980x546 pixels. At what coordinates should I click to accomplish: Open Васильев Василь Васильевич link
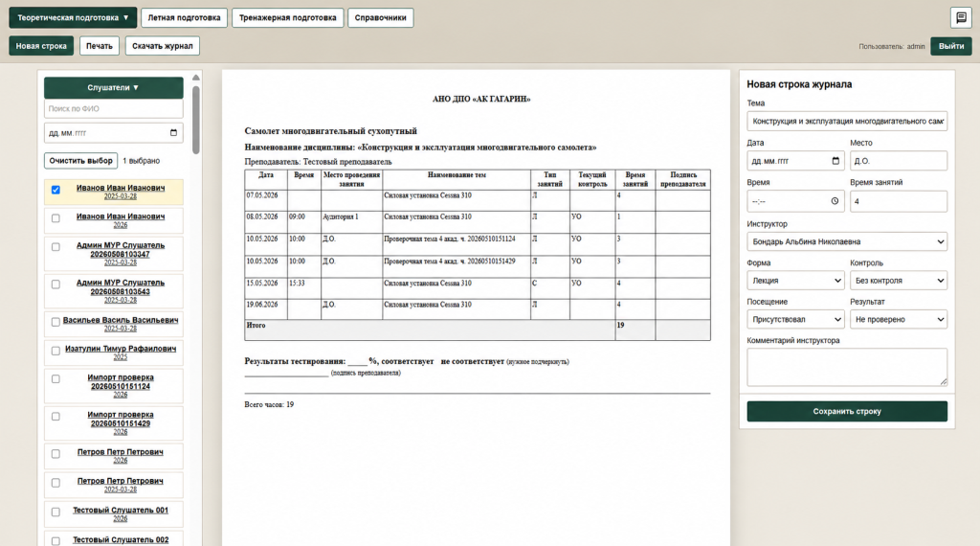[121, 320]
